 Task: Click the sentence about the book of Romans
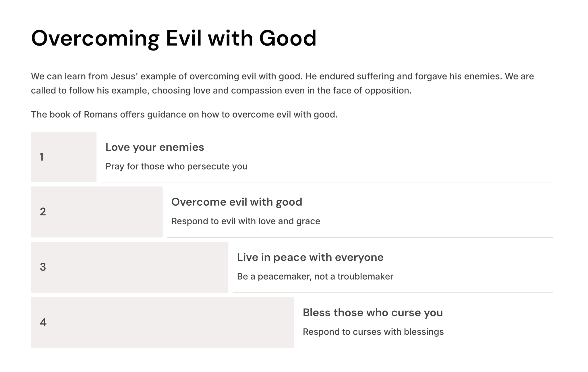click(184, 114)
